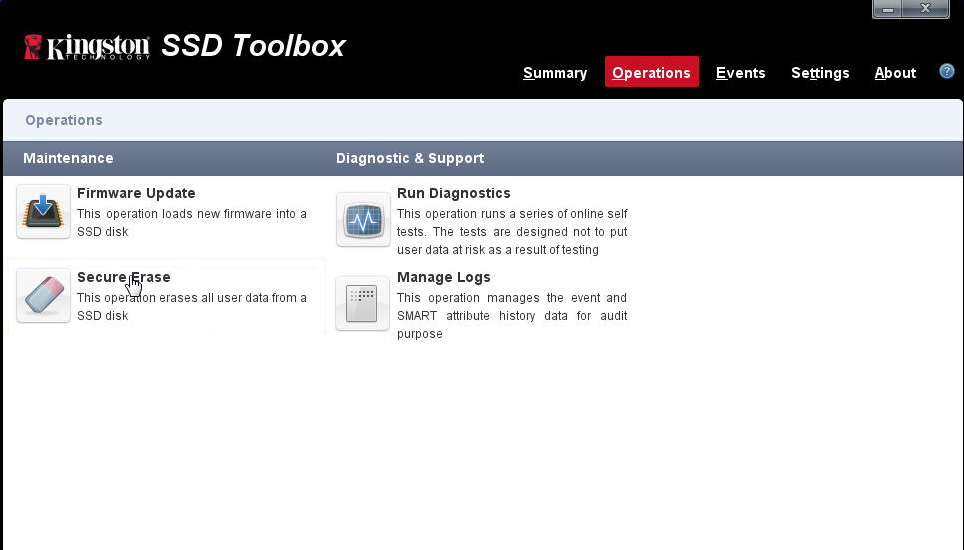Open the About tab
The image size is (964, 550).
coord(895,73)
